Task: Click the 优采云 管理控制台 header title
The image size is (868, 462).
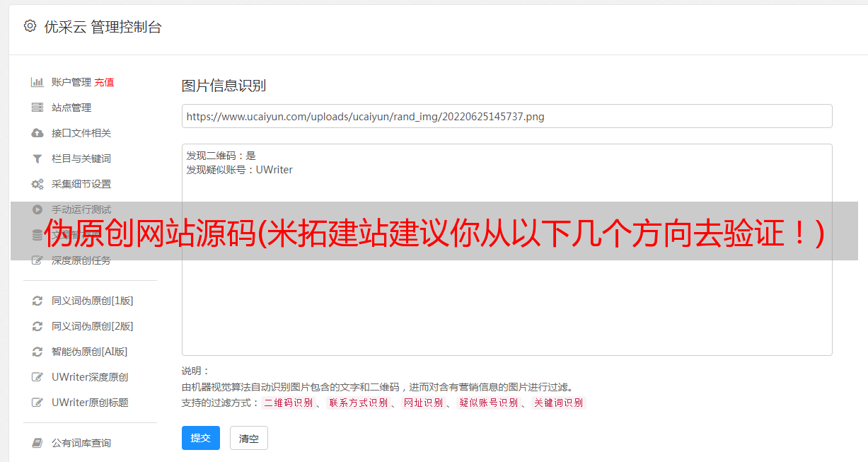Action: [x=103, y=27]
